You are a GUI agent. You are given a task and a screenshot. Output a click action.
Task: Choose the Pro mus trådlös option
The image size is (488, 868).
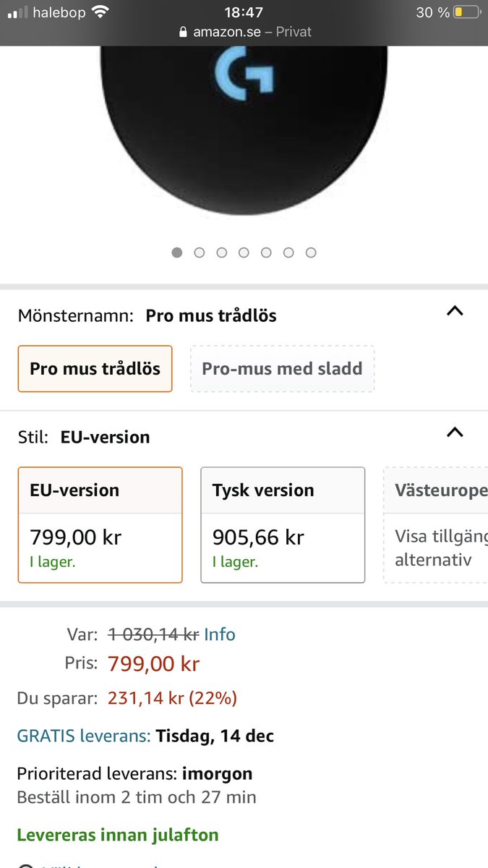point(95,369)
